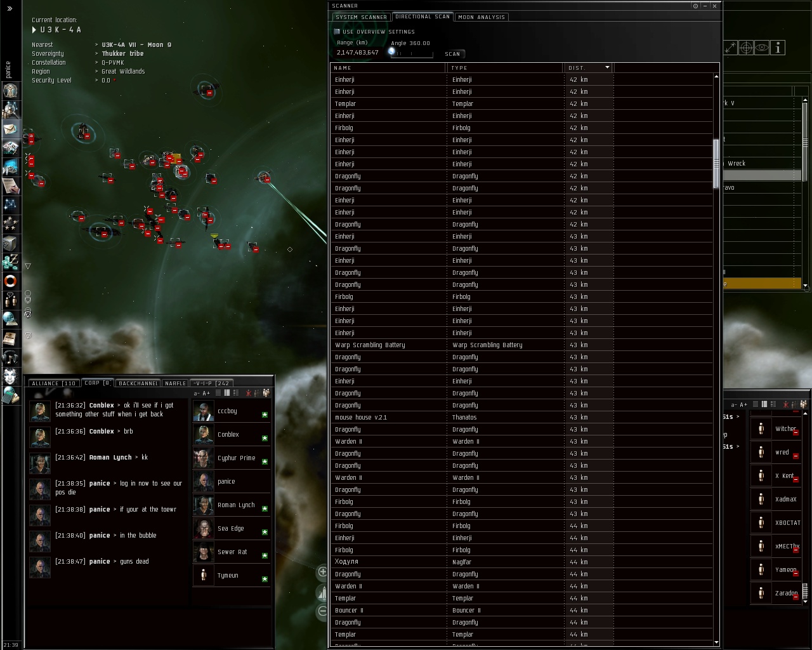Collapse the U3K-4A location info triangle
This screenshot has height=650, width=812.
pos(34,30)
